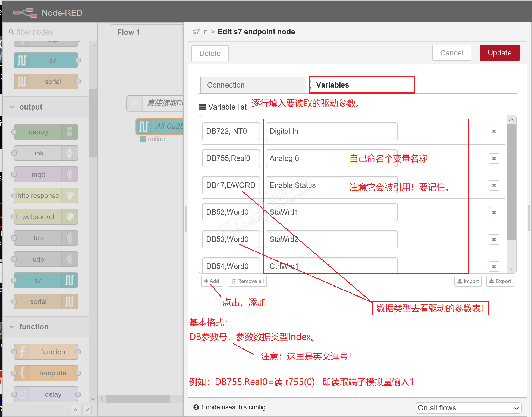Viewport: 532px width, 417px height.
Task: Expand all palette categories arrow button
Action: [x=87, y=409]
